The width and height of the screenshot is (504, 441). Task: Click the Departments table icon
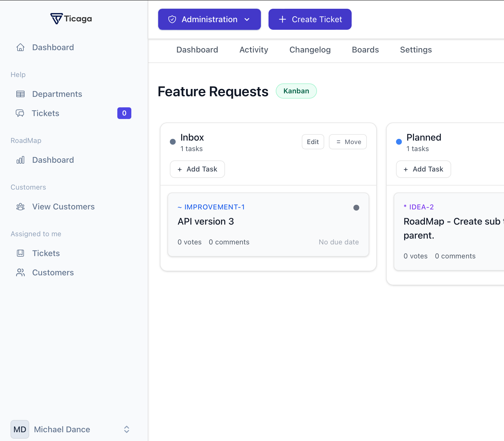tap(20, 94)
